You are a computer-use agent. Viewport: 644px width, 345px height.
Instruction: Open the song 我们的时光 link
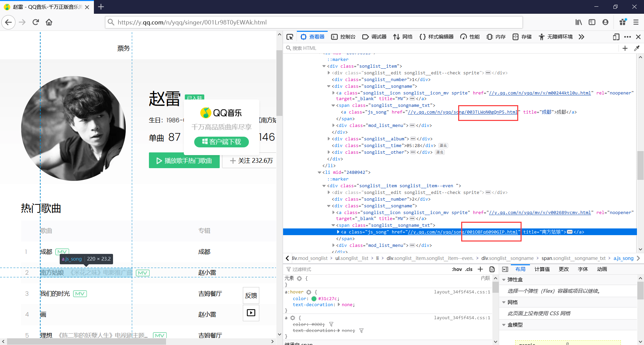[x=55, y=294]
